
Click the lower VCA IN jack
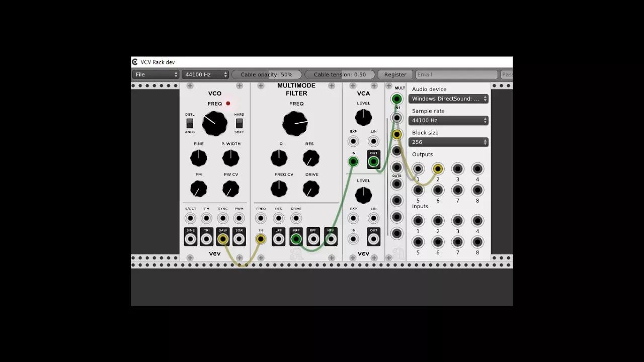tap(353, 239)
